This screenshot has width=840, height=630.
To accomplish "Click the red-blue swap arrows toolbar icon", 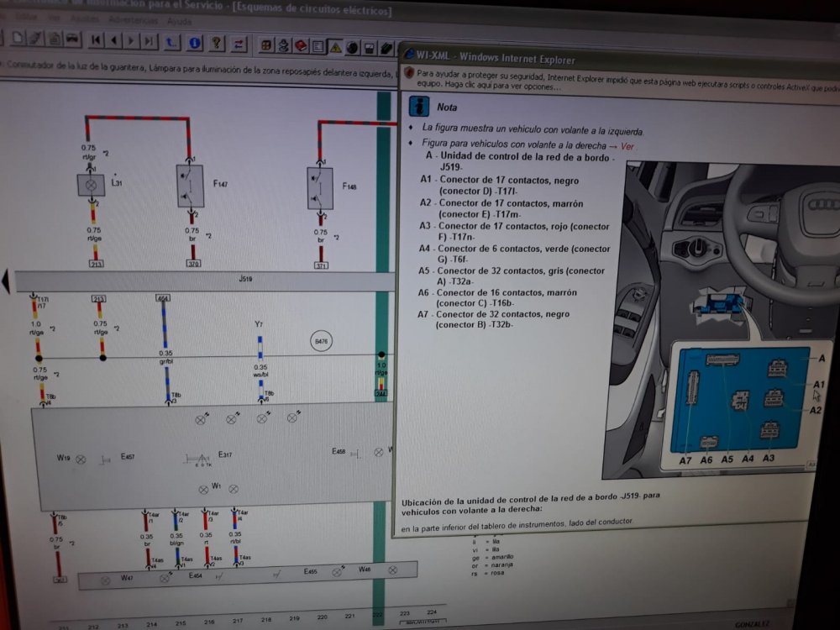I will tap(239, 43).
